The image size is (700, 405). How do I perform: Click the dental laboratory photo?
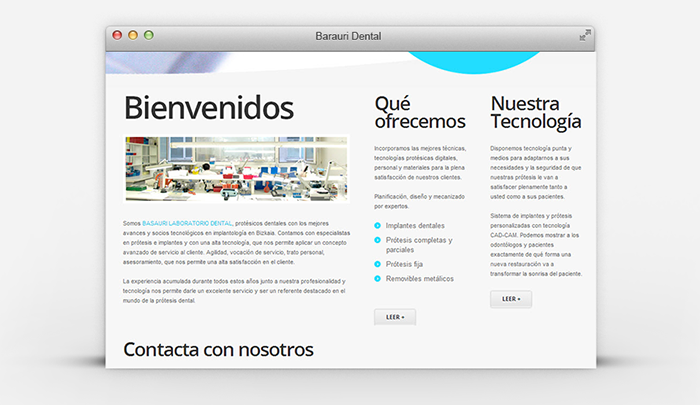coord(236,168)
